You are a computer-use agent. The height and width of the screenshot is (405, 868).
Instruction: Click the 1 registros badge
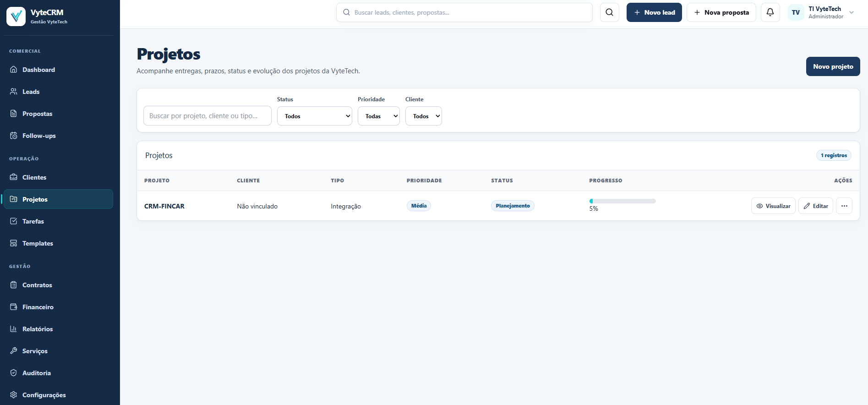point(834,155)
